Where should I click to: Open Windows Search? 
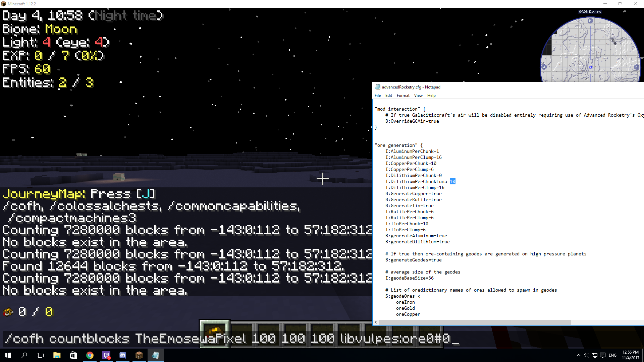pos(24,355)
